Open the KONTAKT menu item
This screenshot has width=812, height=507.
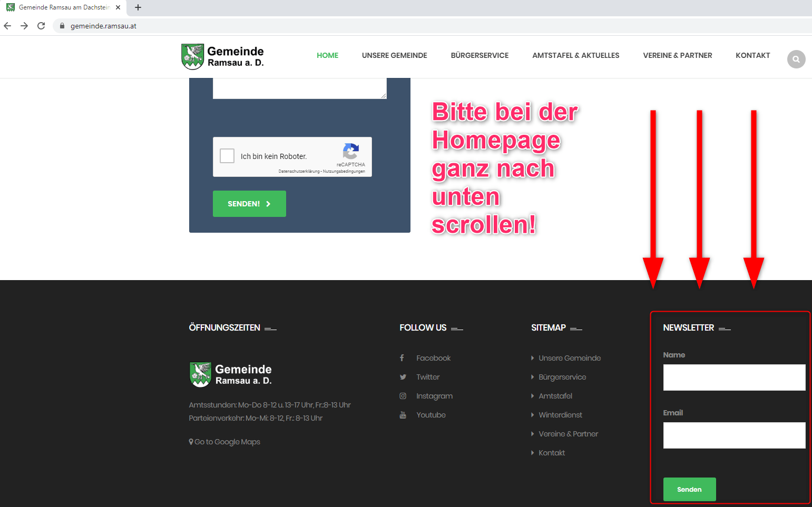point(752,55)
